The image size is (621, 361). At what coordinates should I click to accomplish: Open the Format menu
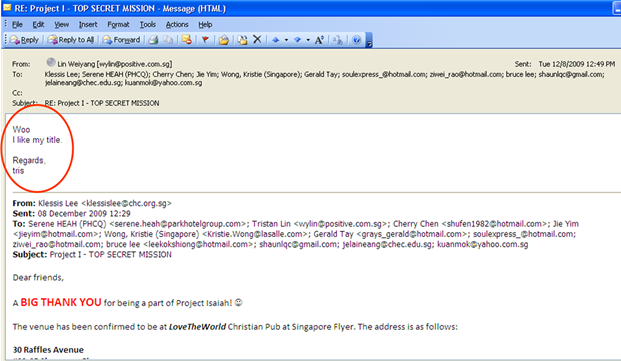point(118,25)
